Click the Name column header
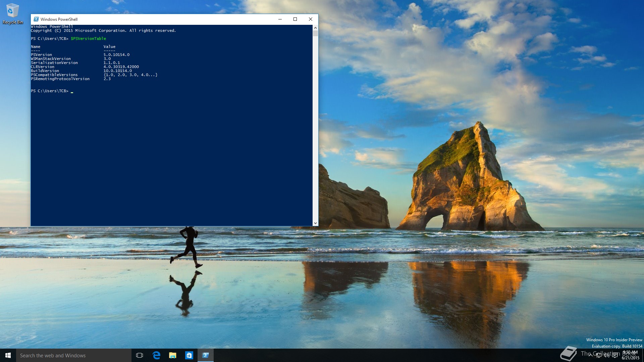This screenshot has height=362, width=644. (x=36, y=47)
